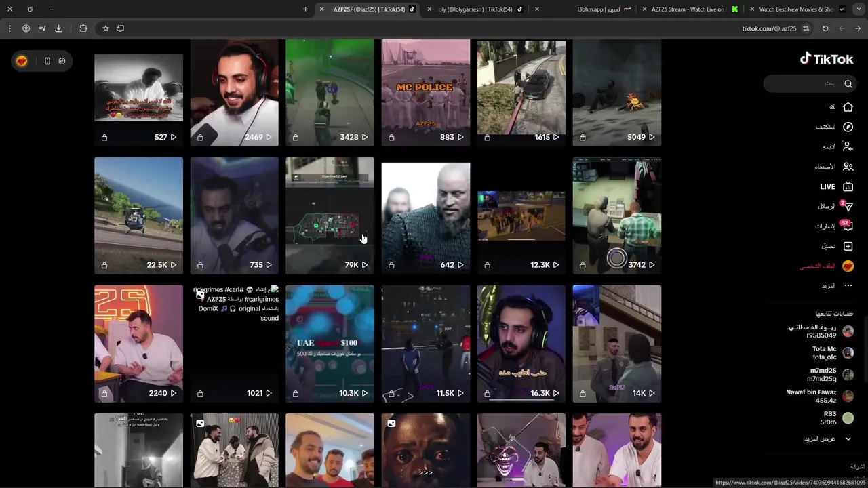
Task: Go to the LIVE section
Action: (836, 186)
